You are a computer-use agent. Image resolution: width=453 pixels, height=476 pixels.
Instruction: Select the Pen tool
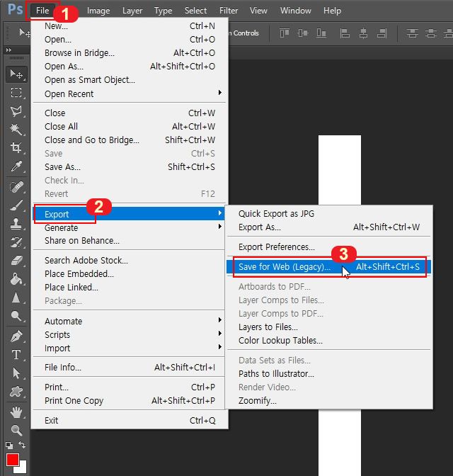(16, 336)
